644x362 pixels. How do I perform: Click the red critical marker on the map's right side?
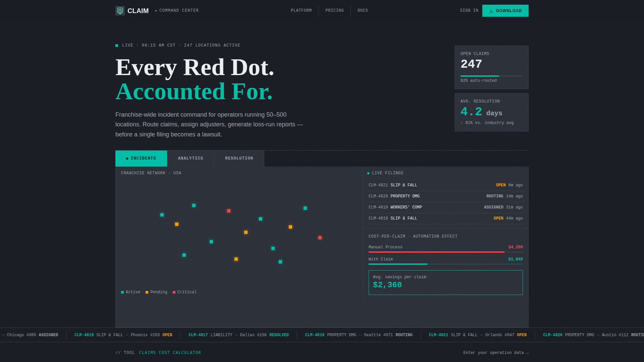[x=320, y=238]
